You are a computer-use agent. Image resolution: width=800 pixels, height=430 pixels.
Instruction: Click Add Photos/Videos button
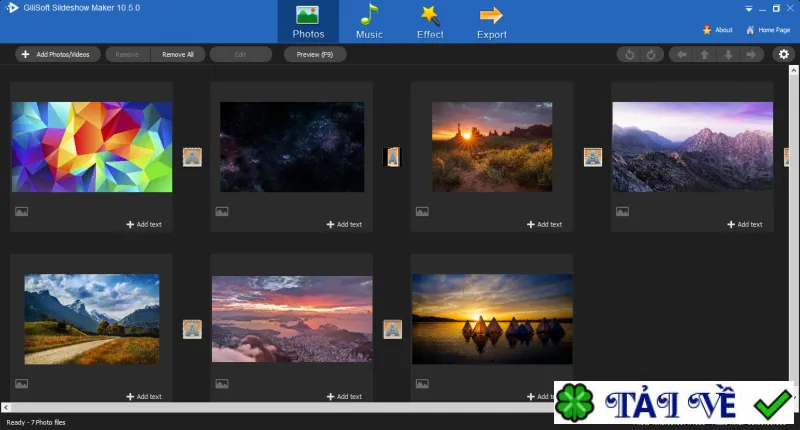pos(56,55)
